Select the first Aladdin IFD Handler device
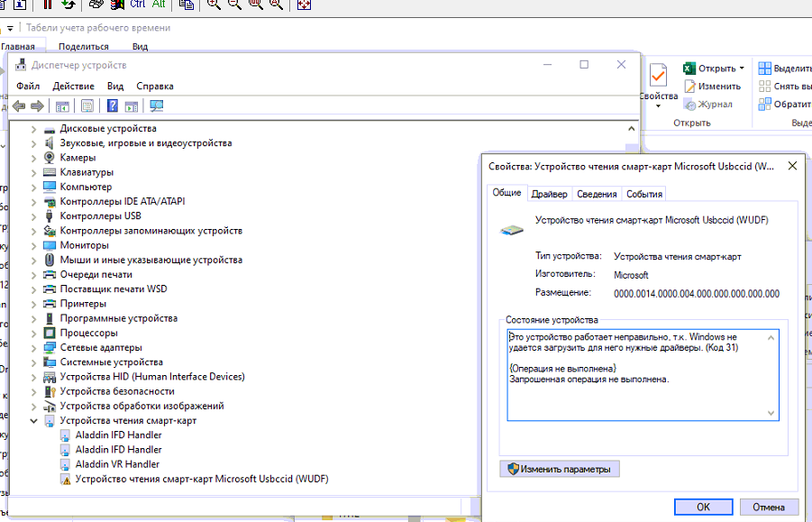The width and height of the screenshot is (812, 522). click(x=118, y=435)
